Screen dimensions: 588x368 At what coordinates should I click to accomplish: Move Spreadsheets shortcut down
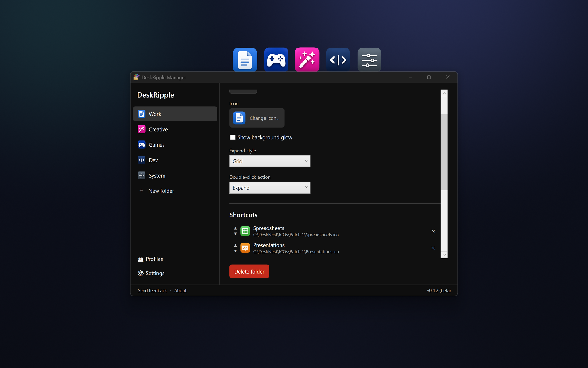click(x=235, y=234)
